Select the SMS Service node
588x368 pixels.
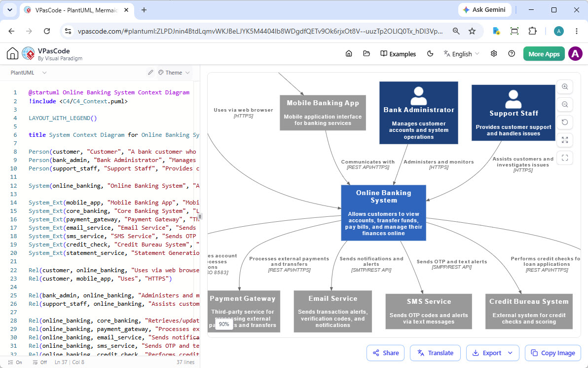[429, 311]
